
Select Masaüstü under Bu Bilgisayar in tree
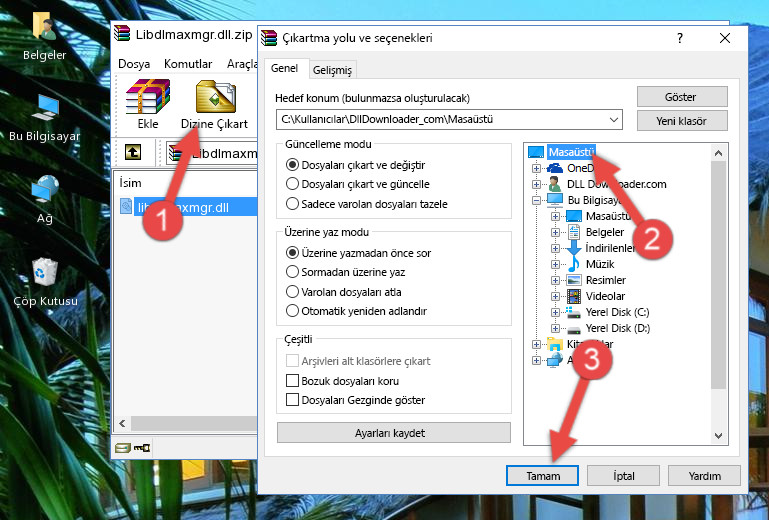(x=608, y=216)
